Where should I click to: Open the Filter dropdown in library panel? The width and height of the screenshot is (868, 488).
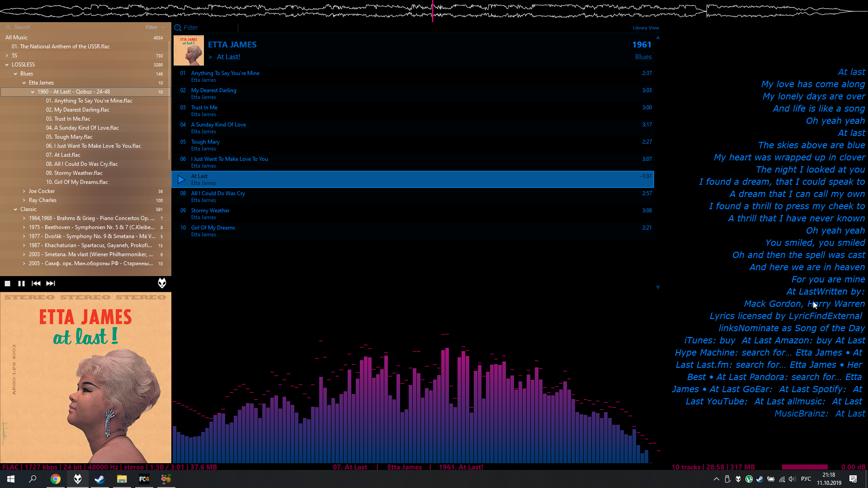tap(155, 27)
